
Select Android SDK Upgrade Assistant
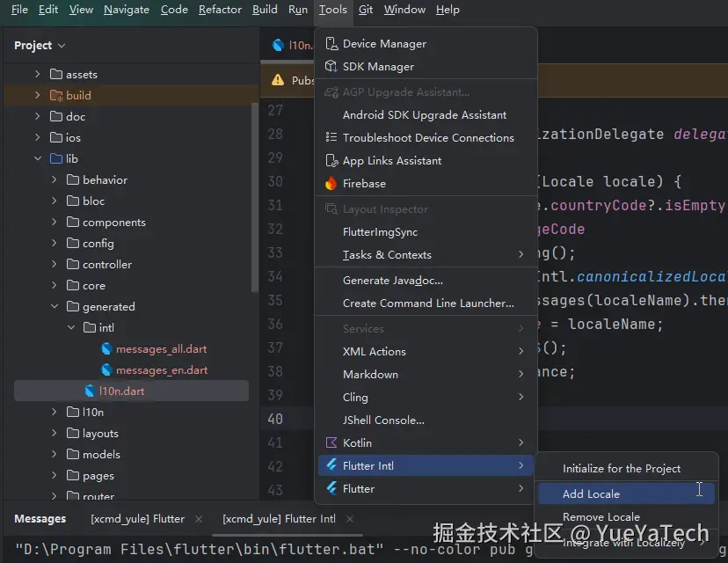point(426,114)
